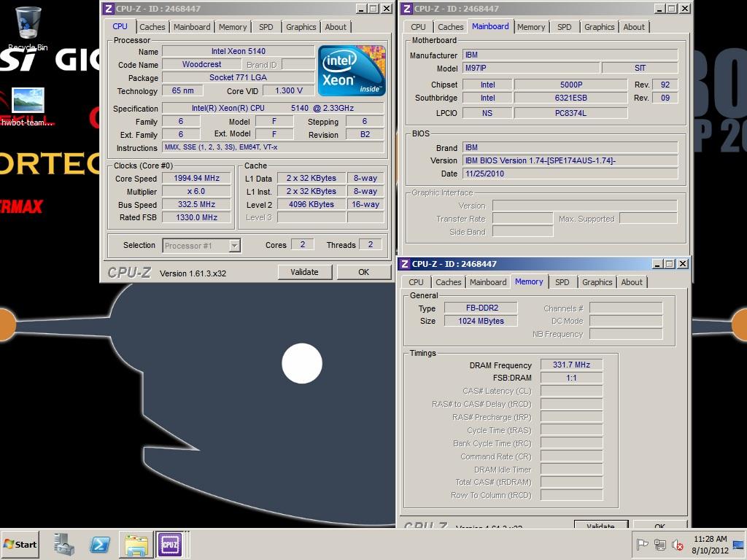Switch to Caches tab in CPU window
The height and width of the screenshot is (560, 747).
(152, 27)
